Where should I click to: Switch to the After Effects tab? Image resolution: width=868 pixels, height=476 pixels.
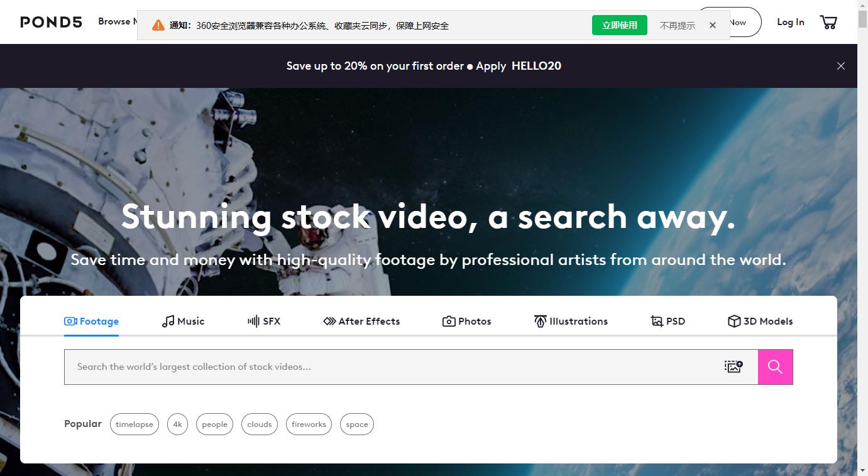(361, 322)
